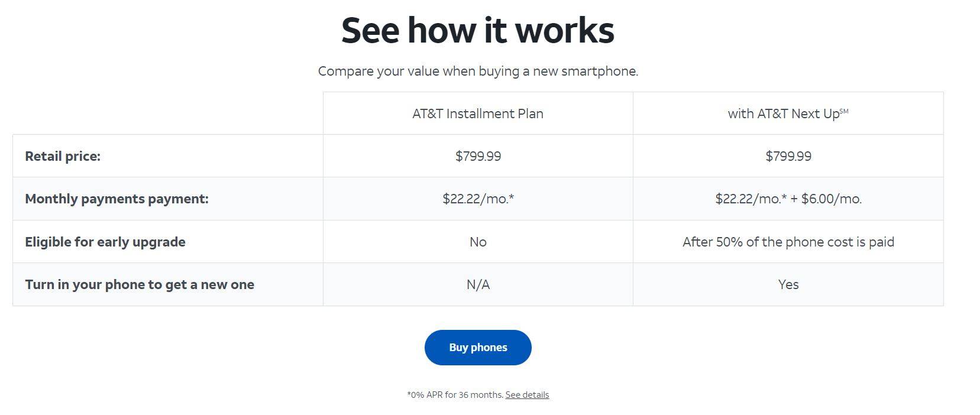Click the Yes cell under Next Up
980x415 pixels.
coord(788,284)
